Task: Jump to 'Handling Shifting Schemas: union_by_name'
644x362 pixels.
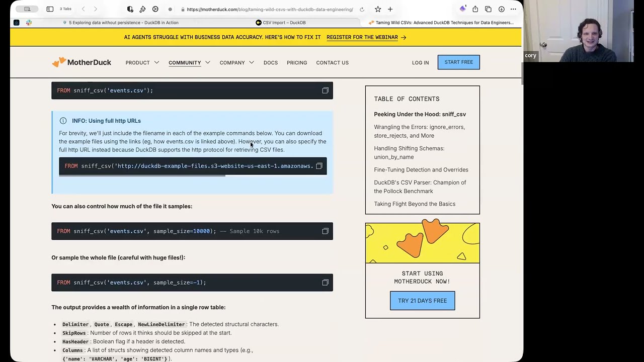Action: 409,152
